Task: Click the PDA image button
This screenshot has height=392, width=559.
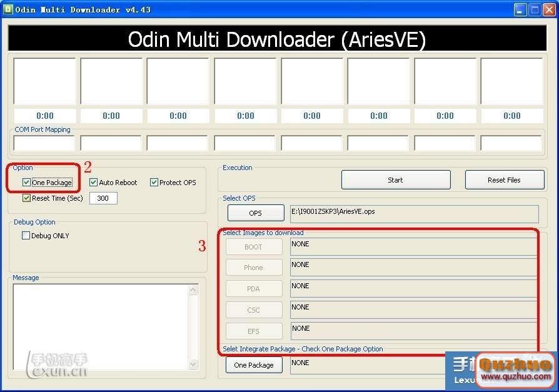Action: coord(254,289)
